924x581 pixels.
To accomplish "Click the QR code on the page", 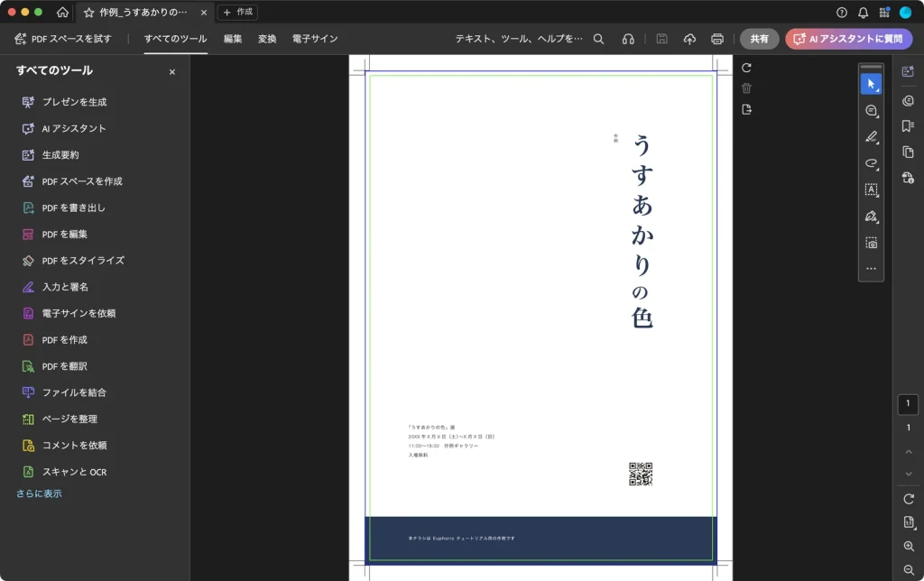I will click(x=641, y=475).
